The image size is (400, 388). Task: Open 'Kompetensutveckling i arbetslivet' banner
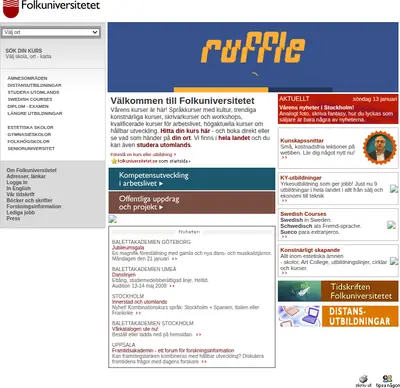click(192, 179)
